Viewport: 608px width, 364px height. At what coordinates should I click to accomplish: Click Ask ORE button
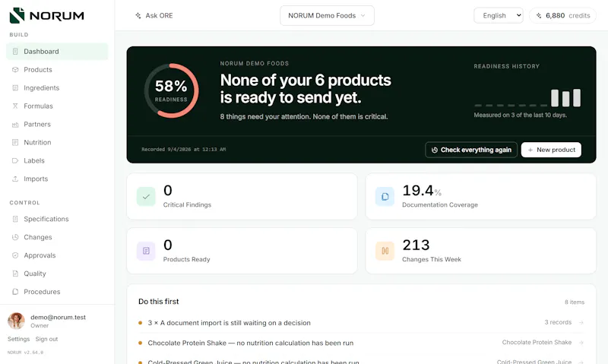click(154, 15)
